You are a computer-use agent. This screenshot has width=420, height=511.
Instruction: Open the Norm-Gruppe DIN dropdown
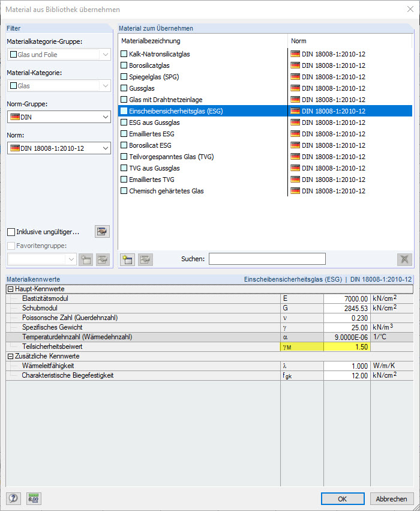tap(105, 116)
